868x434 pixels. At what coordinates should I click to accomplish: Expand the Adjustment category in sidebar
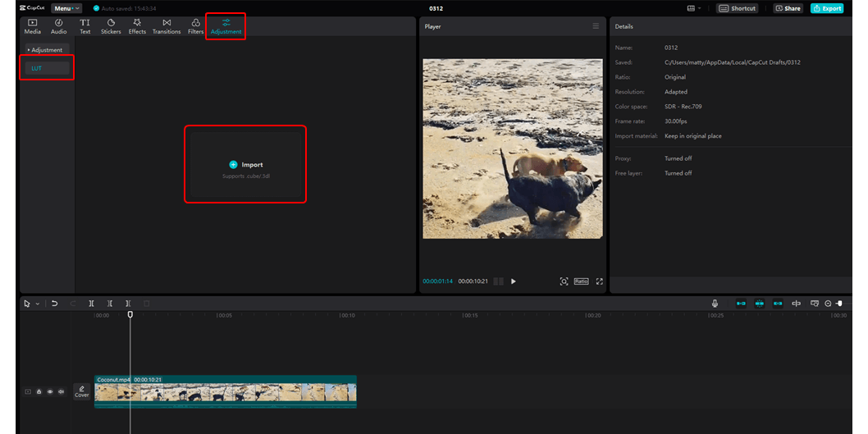point(47,50)
